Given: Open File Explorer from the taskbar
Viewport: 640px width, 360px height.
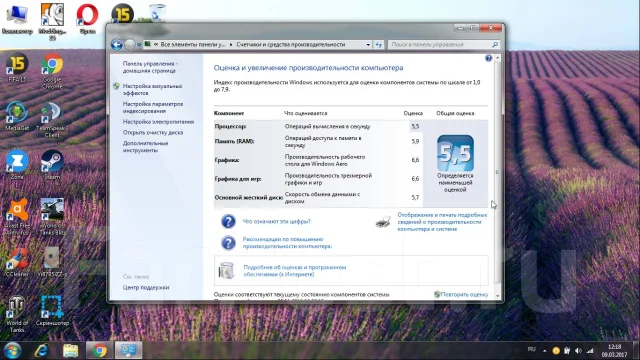Looking at the screenshot, I should click(71, 351).
